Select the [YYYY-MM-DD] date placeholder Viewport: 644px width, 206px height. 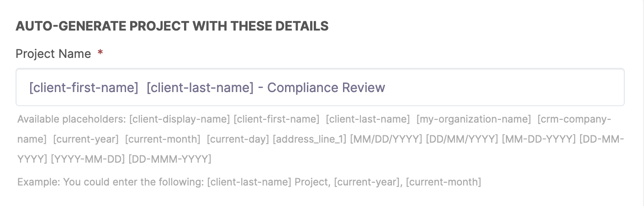coord(88,159)
